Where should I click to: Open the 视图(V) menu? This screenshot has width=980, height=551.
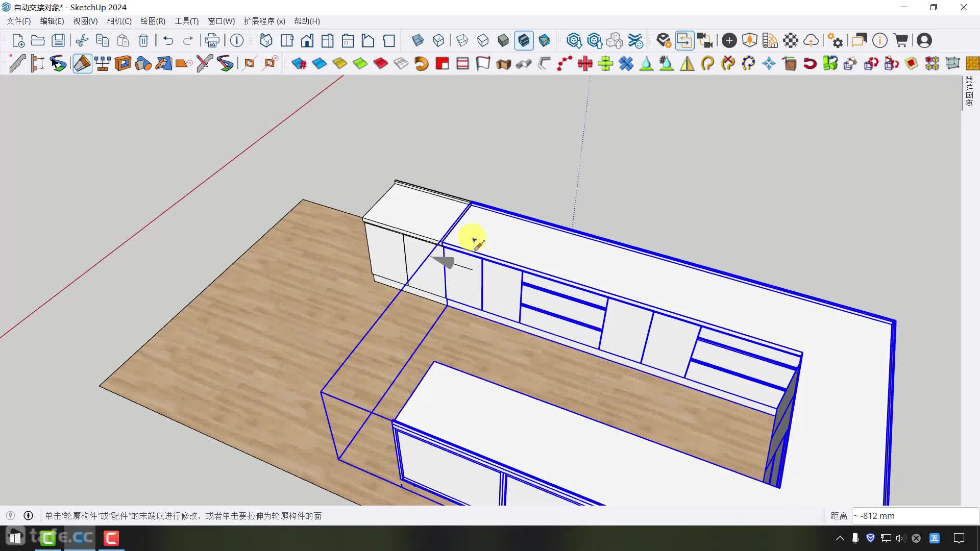tap(85, 21)
